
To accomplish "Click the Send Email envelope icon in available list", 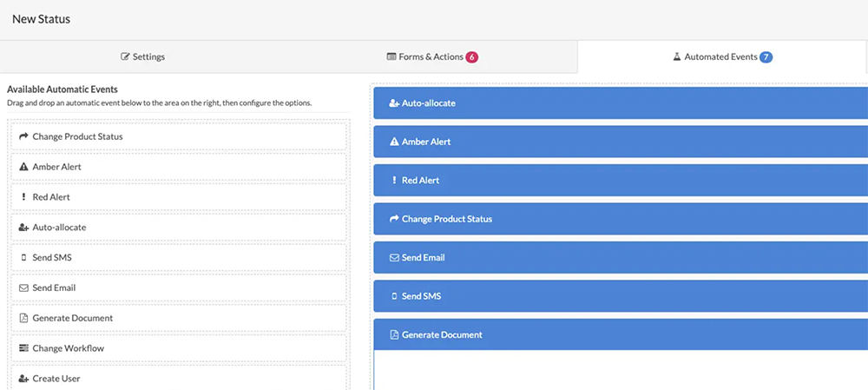I will [x=23, y=288].
